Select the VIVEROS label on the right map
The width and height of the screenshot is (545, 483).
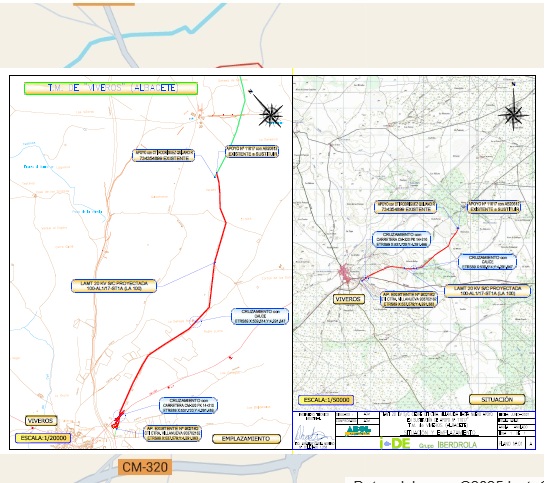point(349,299)
